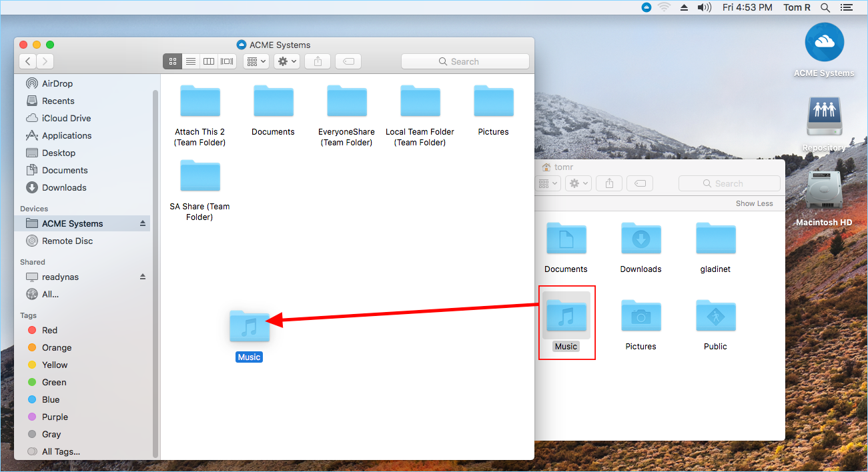This screenshot has width=868, height=472.
Task: Open the gear action menu dropdown
Action: 287,61
